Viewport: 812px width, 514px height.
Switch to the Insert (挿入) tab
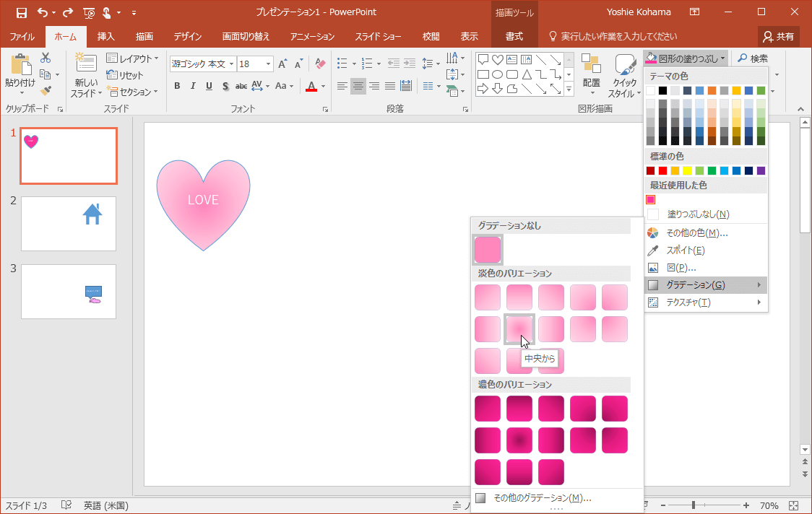(105, 37)
